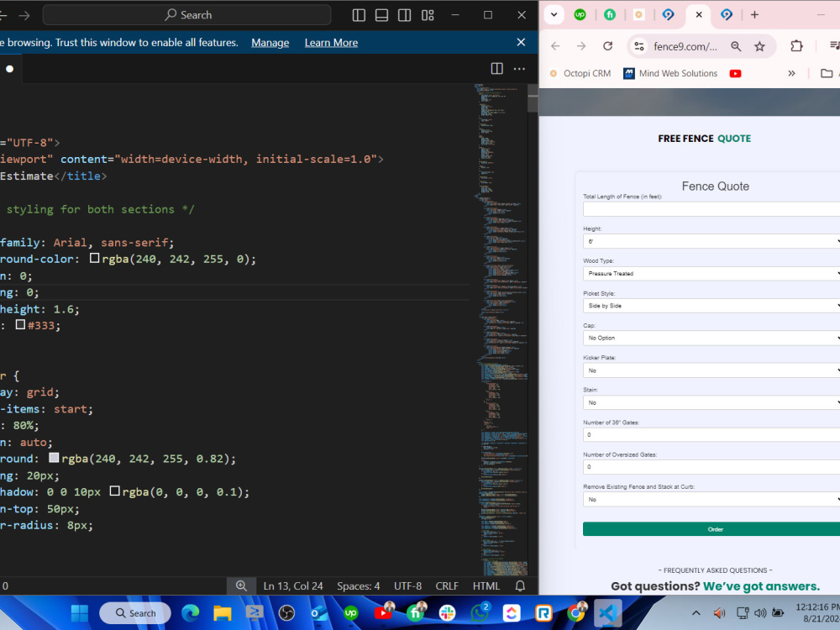
Task: Split the editor to the right
Action: point(496,69)
